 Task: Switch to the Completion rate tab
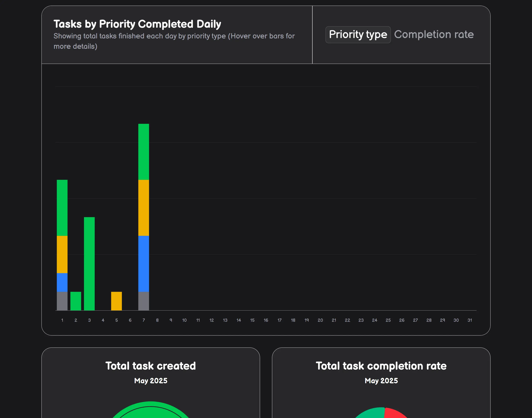tap(434, 35)
